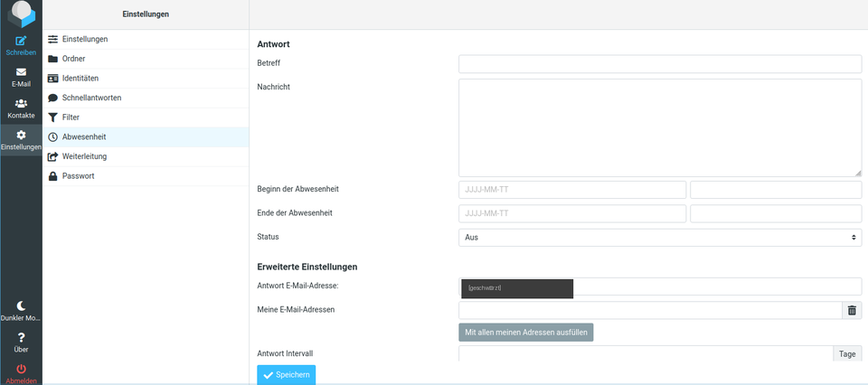Open Kontakte people icon

(x=21, y=103)
